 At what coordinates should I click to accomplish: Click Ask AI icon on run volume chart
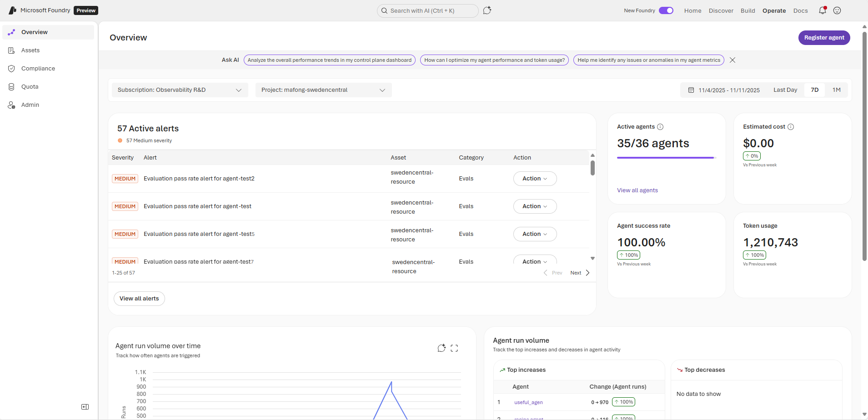pyautogui.click(x=441, y=348)
